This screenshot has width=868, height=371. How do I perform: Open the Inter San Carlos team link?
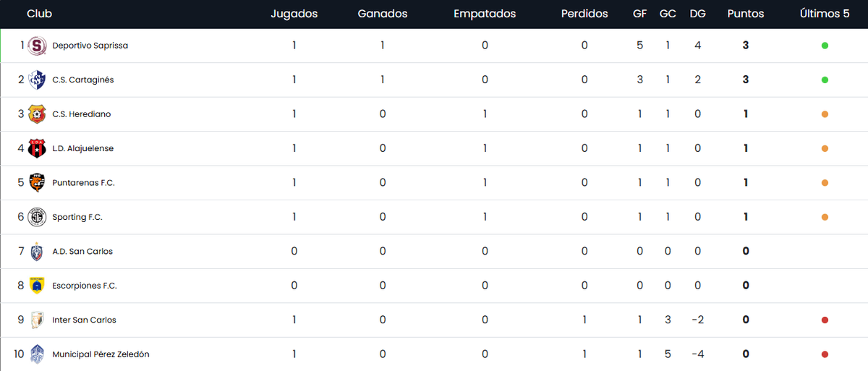coord(84,320)
